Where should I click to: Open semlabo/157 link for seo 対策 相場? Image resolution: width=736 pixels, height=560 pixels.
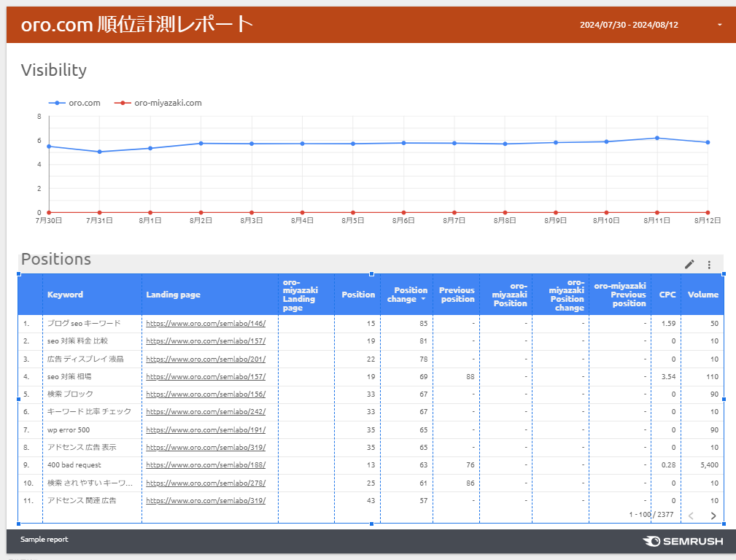206,376
